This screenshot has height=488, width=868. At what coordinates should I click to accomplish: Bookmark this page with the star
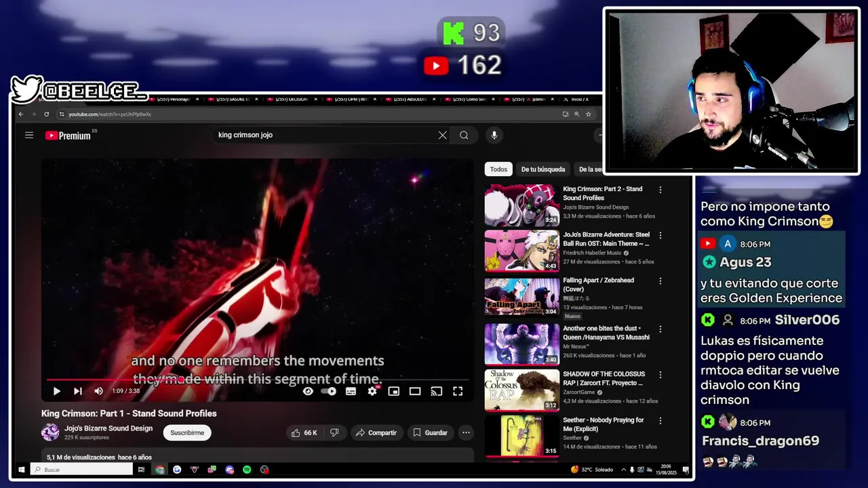589,114
